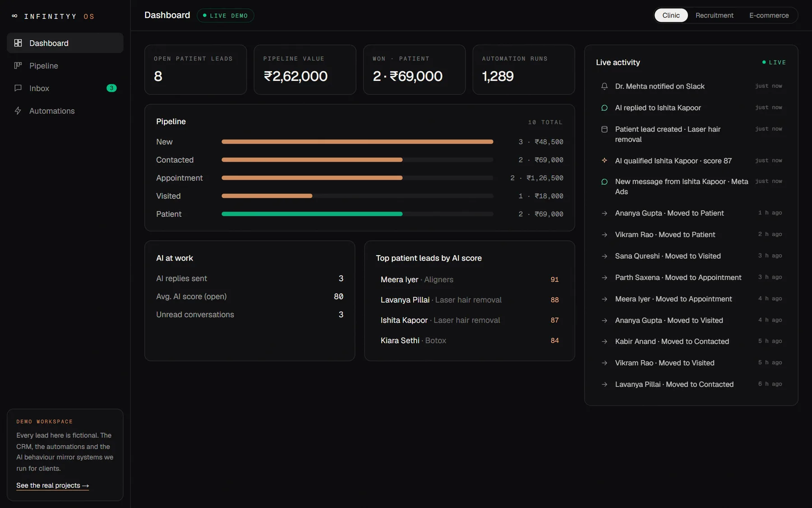The height and width of the screenshot is (508, 812).
Task: Open the Pipeline Value card
Action: pos(305,70)
